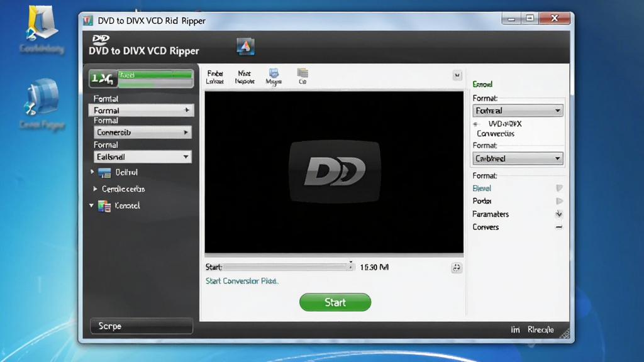Click the toolbar collapse chevron button

pyautogui.click(x=457, y=75)
